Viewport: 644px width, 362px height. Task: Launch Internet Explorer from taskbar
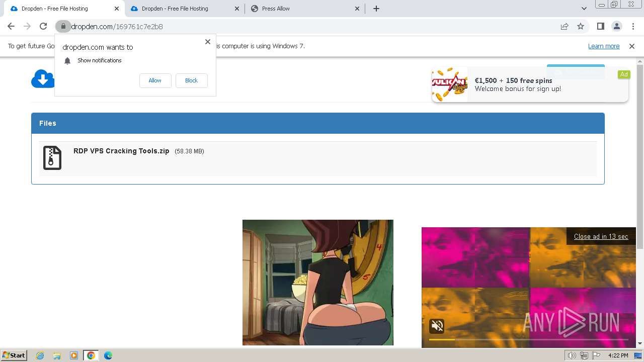point(40,355)
